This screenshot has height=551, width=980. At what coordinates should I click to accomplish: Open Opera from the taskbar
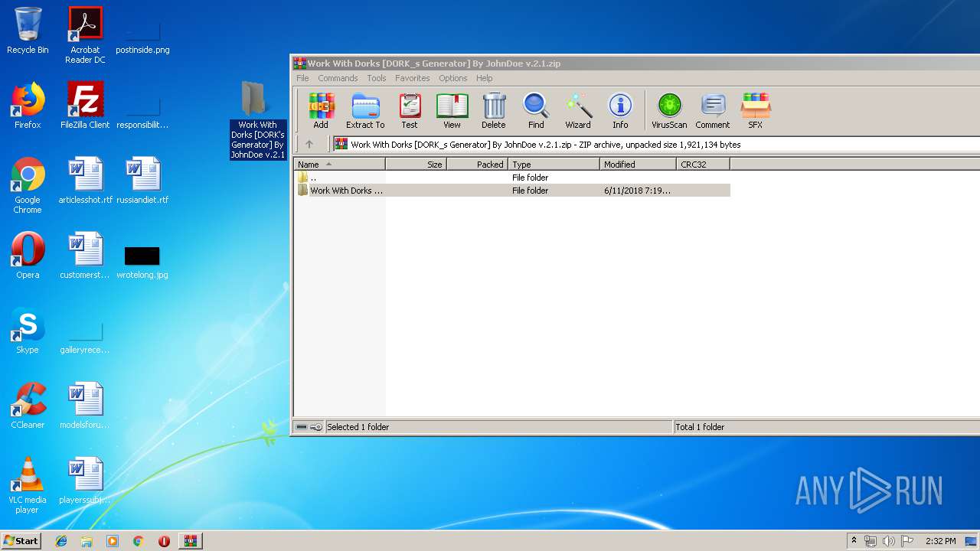click(164, 541)
